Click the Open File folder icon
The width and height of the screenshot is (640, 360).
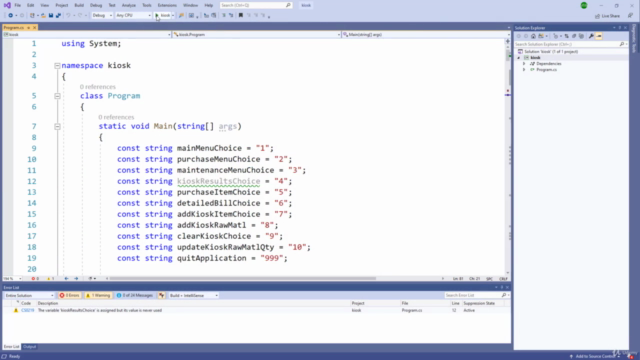43,16
